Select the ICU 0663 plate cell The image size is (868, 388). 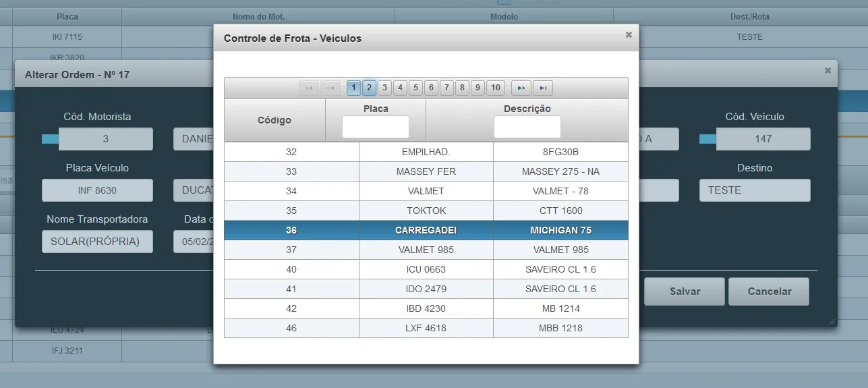tap(426, 269)
